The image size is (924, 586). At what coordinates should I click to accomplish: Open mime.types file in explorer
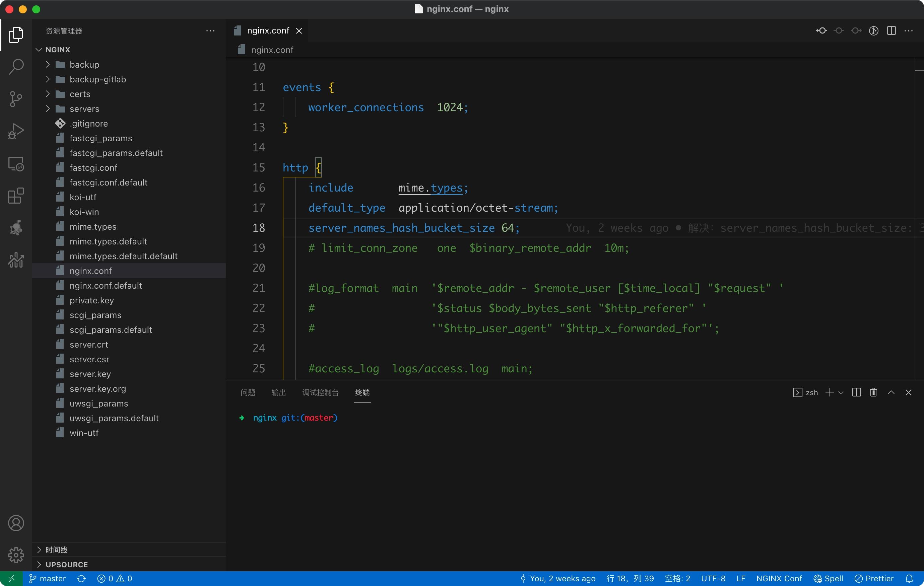pyautogui.click(x=93, y=227)
